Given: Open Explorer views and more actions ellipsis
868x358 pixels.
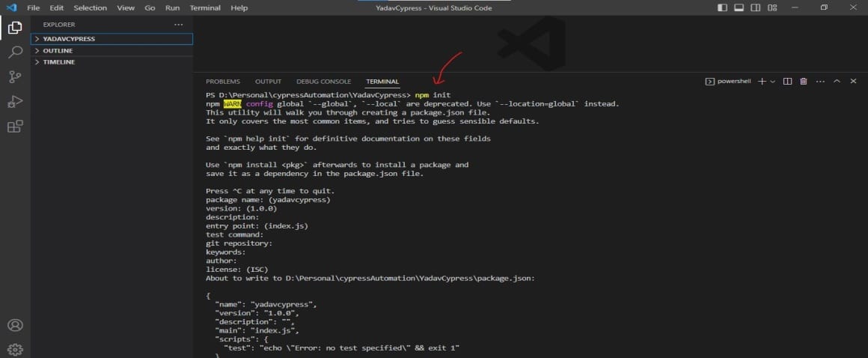Looking at the screenshot, I should click(x=178, y=25).
